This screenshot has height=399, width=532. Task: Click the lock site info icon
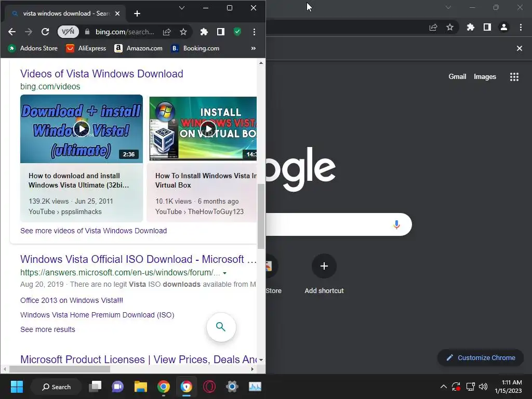(87, 32)
